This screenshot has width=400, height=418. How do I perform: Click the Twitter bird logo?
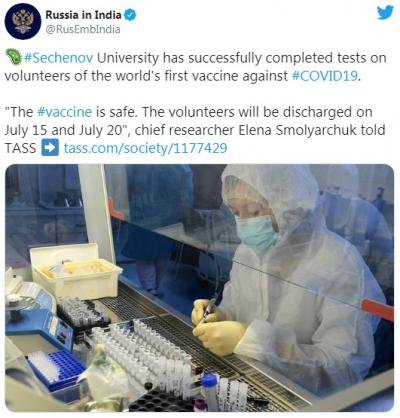click(x=385, y=13)
